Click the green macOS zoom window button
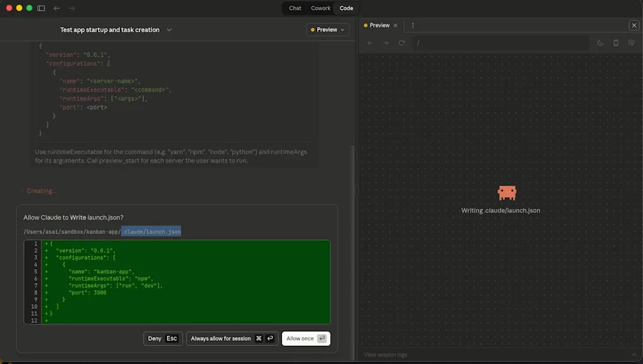 [29, 8]
